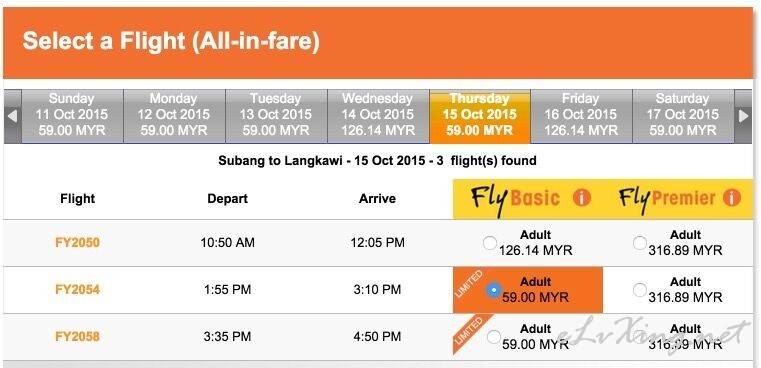Click the selected Thursday 15 Oct tab

pyautogui.click(x=480, y=116)
